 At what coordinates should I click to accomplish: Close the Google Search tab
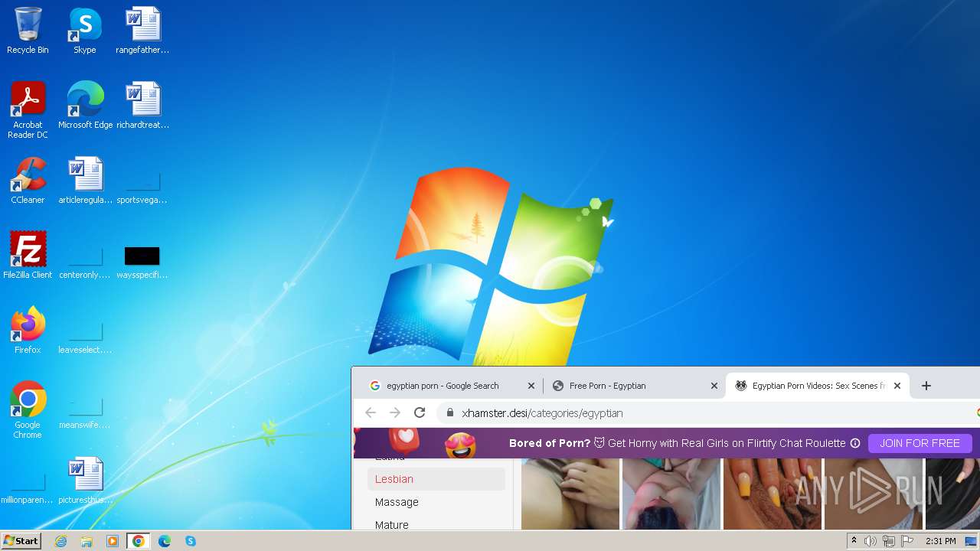[531, 386]
